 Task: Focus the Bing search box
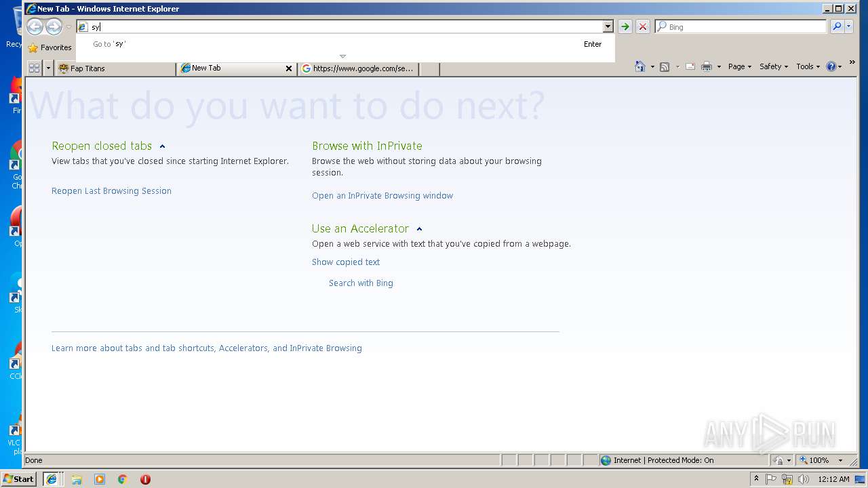741,27
